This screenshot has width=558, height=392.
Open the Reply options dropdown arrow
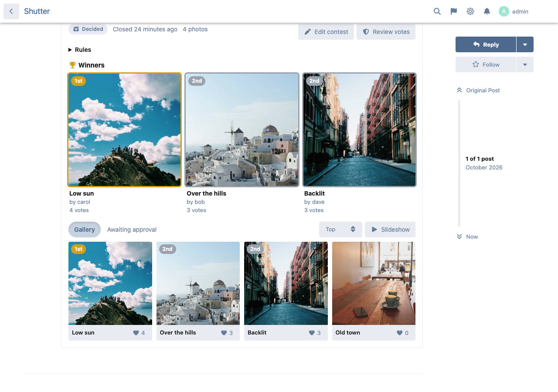525,44
